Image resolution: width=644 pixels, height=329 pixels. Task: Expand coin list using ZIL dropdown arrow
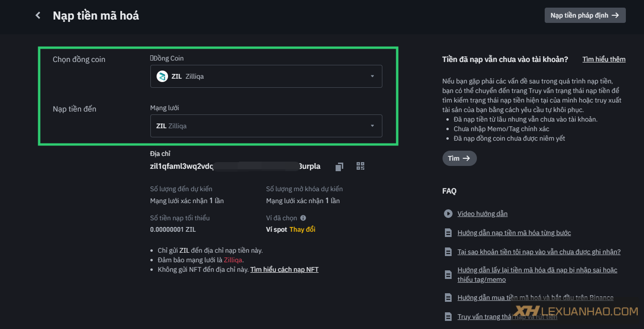point(372,76)
